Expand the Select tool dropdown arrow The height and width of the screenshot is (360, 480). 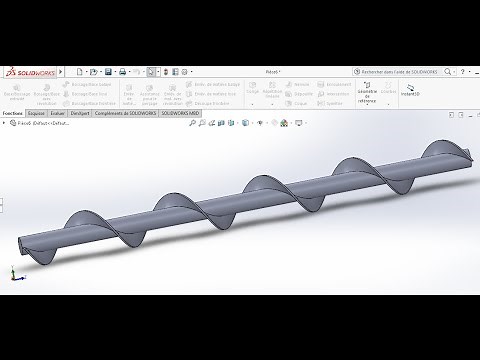click(x=158, y=72)
